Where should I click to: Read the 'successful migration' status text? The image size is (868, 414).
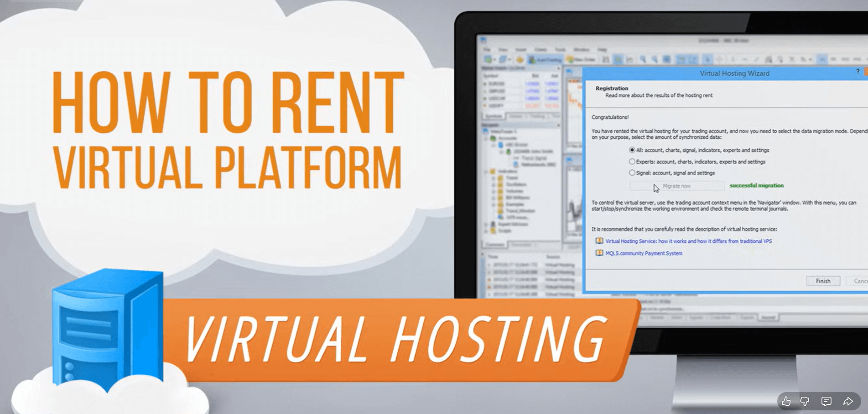click(x=756, y=185)
